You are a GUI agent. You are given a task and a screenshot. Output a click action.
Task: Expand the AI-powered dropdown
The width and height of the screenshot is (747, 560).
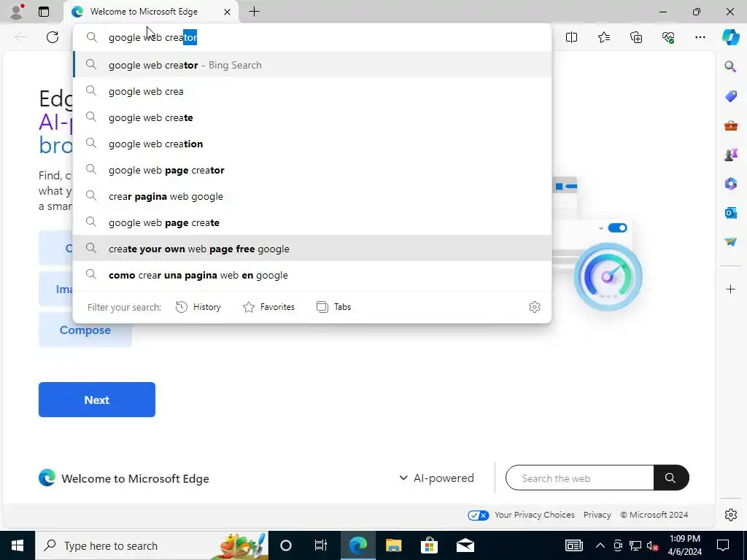pos(436,478)
